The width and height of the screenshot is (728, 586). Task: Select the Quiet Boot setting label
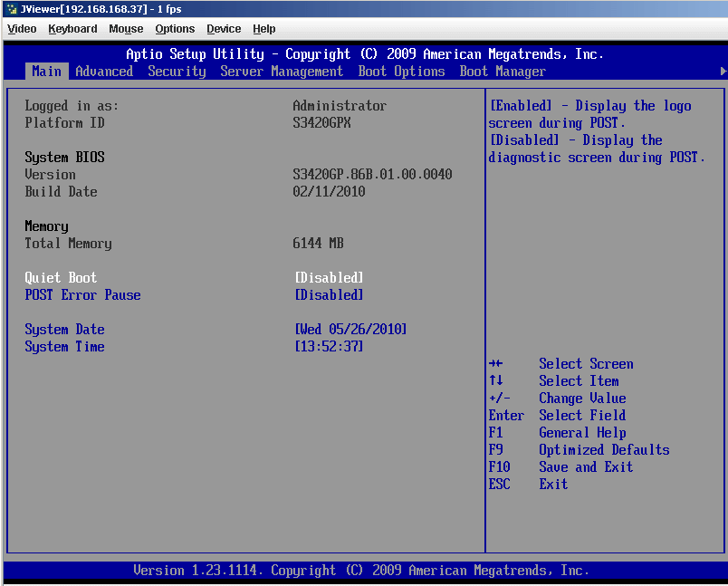(61, 278)
